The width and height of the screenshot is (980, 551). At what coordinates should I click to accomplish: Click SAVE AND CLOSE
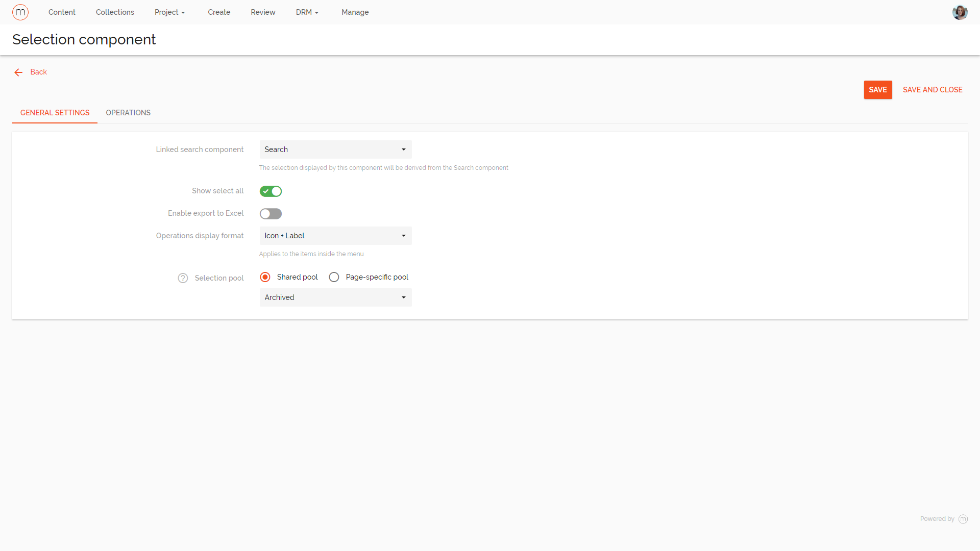coord(933,90)
